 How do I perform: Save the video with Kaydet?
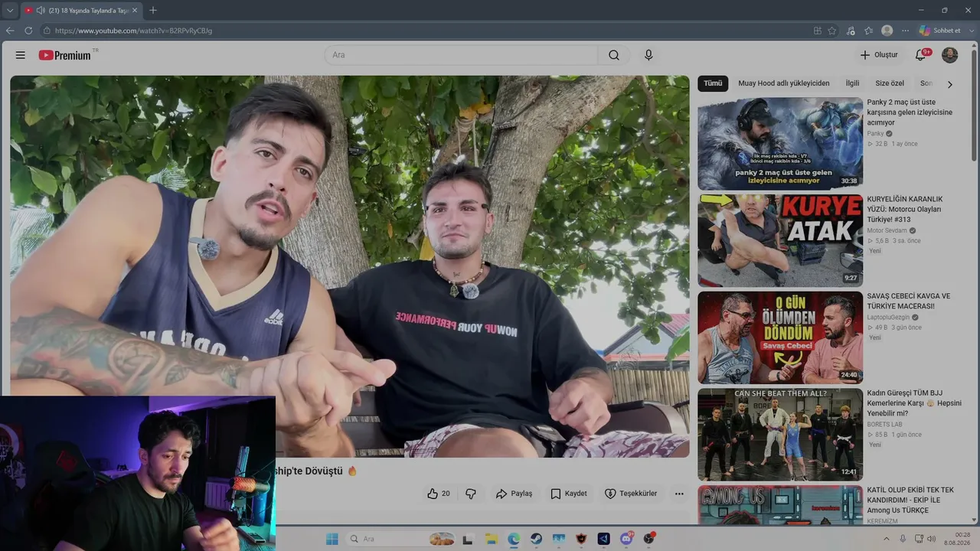(x=569, y=494)
